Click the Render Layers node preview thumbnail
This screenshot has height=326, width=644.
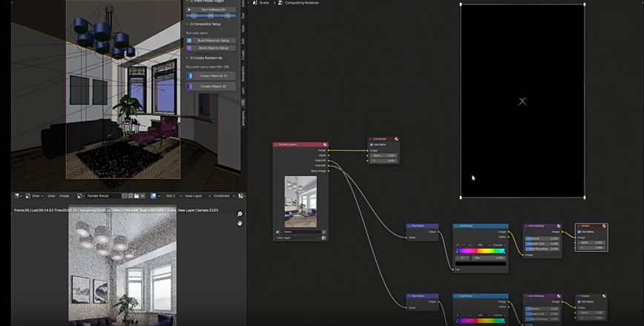(300, 201)
